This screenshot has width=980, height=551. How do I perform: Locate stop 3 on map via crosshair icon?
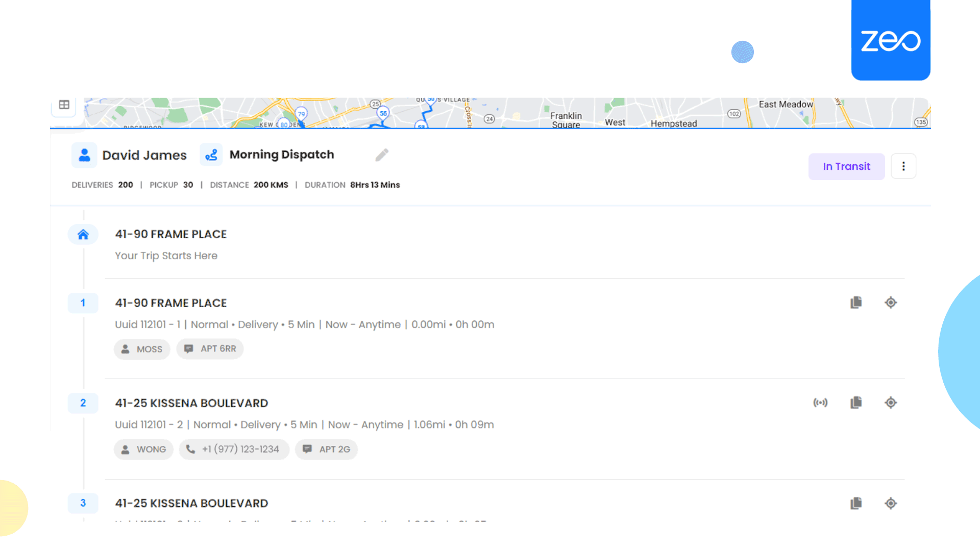[891, 503]
